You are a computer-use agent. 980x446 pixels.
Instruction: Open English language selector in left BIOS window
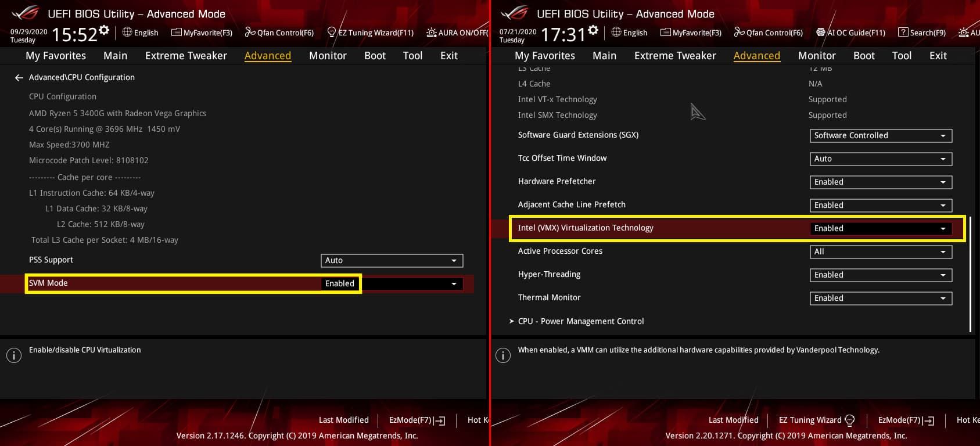coord(140,33)
